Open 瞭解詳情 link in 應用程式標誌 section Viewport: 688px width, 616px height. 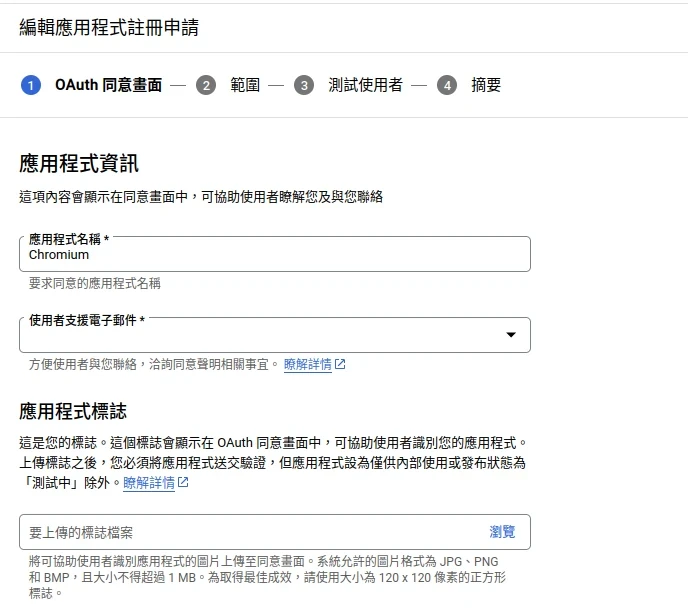pos(149,483)
